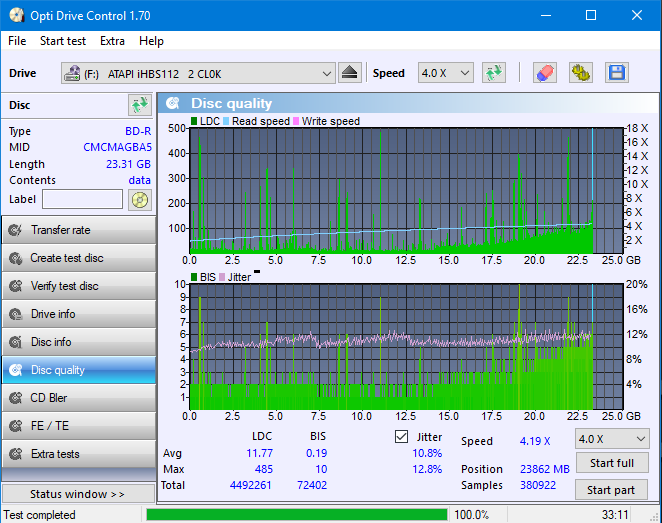
Task: Click the LDC Total value 4492261
Action: point(250,485)
